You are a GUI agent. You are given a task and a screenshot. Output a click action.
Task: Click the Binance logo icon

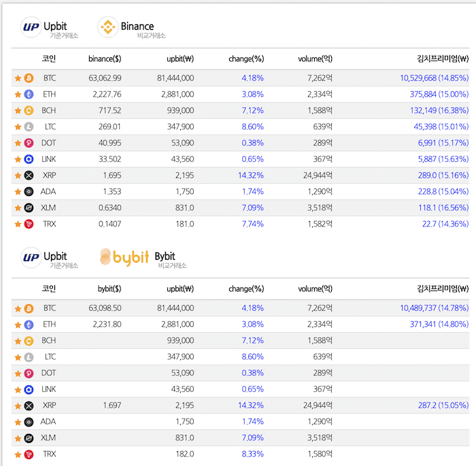point(107,27)
